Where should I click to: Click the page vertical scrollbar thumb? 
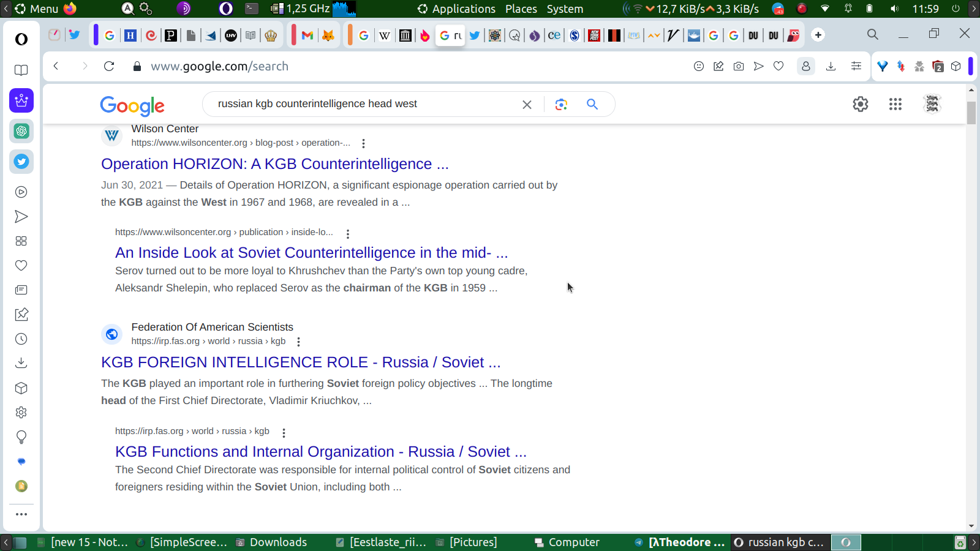point(971,113)
